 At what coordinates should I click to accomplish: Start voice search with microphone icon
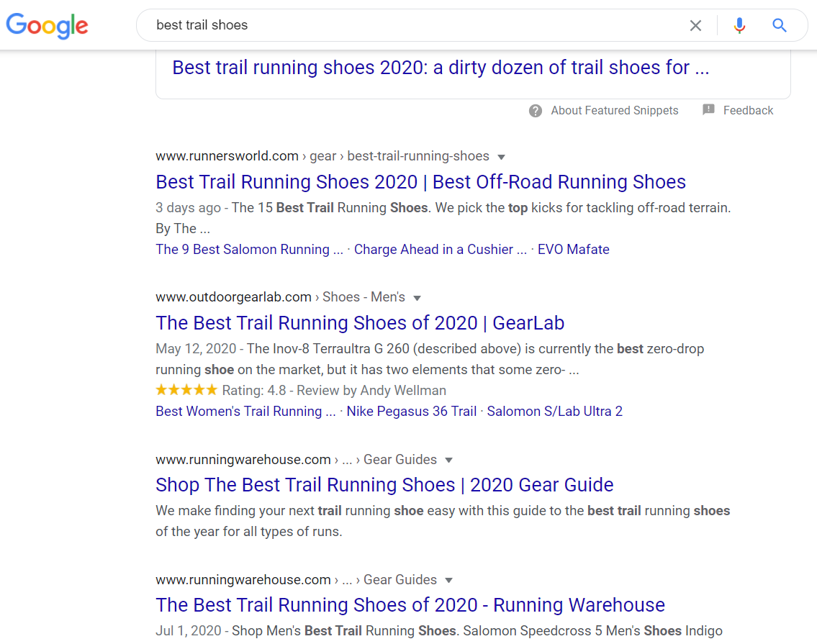point(739,25)
